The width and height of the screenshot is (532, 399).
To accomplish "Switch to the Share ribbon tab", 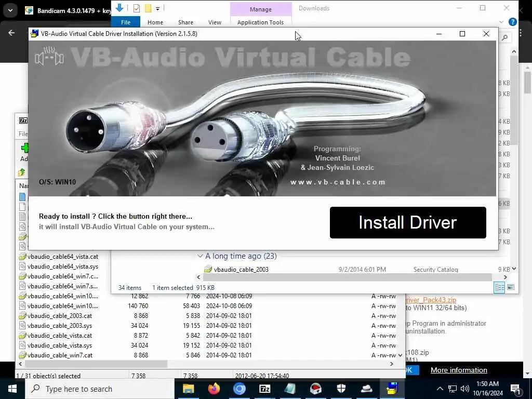I will coord(185,22).
